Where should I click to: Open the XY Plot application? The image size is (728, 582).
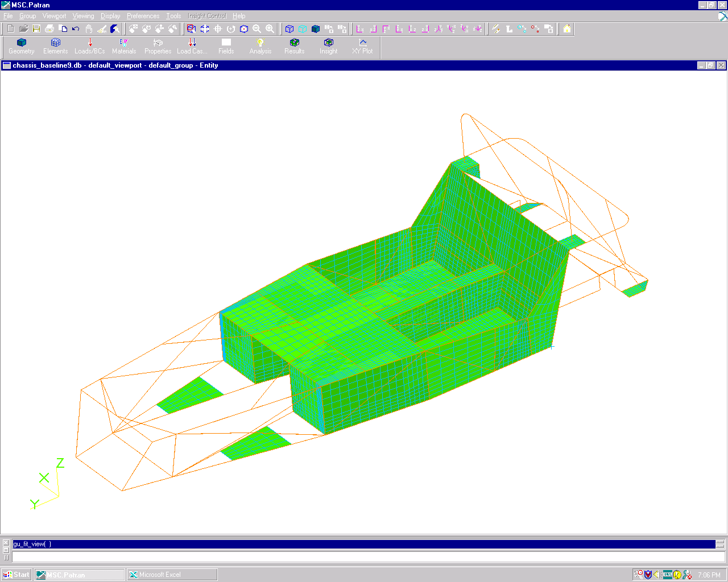pyautogui.click(x=362, y=46)
